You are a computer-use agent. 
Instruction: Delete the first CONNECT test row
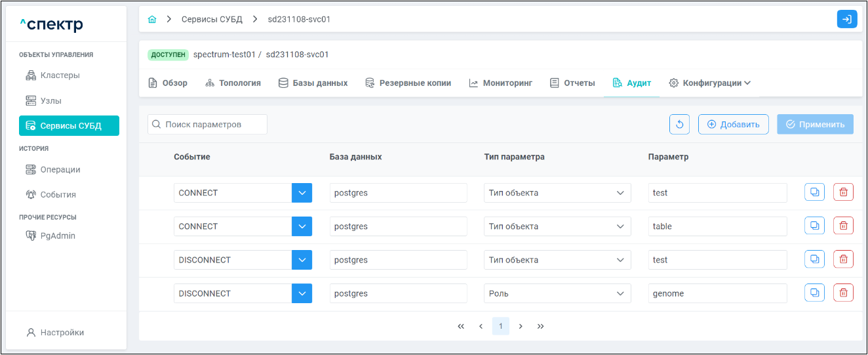pos(843,193)
